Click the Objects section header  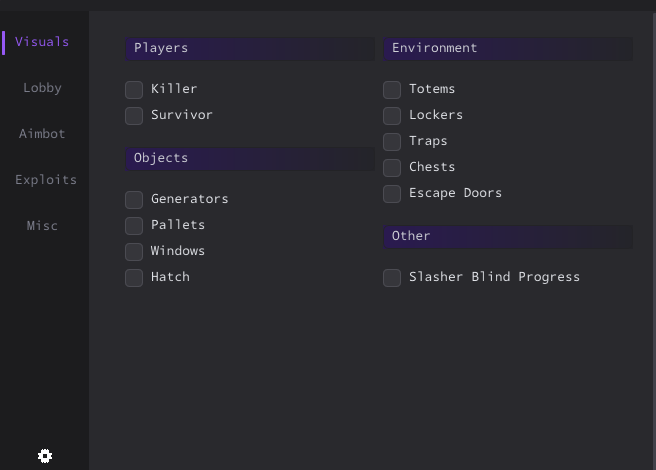[x=250, y=159]
